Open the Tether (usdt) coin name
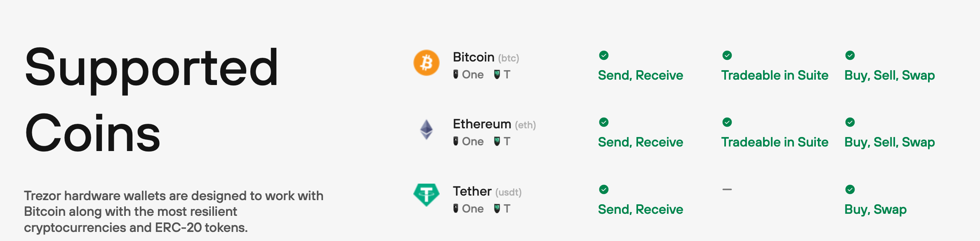This screenshot has width=980, height=241. pos(487,191)
